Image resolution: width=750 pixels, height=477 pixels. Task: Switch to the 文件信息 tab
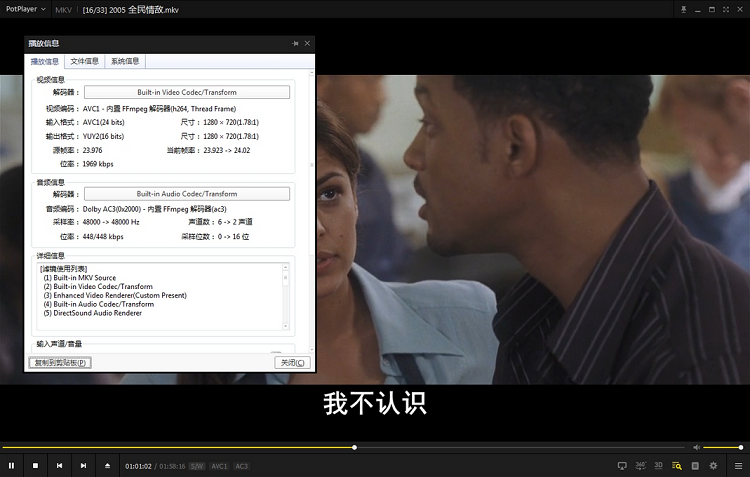click(x=85, y=61)
